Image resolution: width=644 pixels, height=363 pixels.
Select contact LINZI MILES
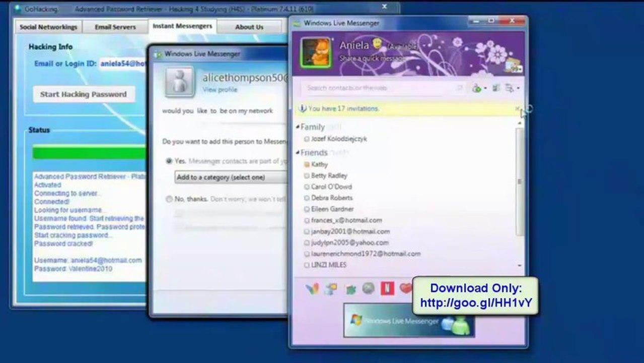click(328, 265)
